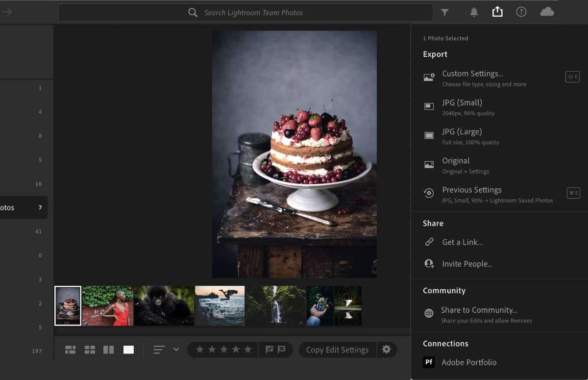The width and height of the screenshot is (588, 380).
Task: Switch to two-up Compare view
Action: pos(109,350)
